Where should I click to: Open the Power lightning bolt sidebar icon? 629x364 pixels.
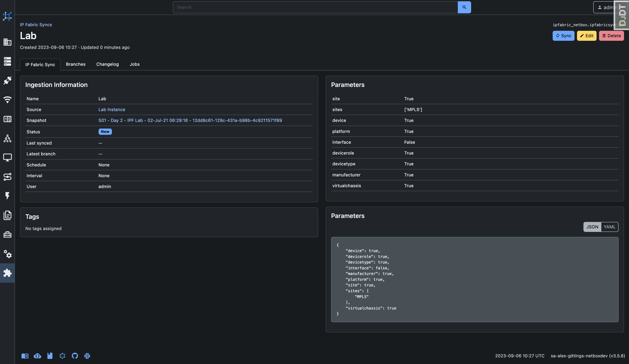(x=7, y=196)
